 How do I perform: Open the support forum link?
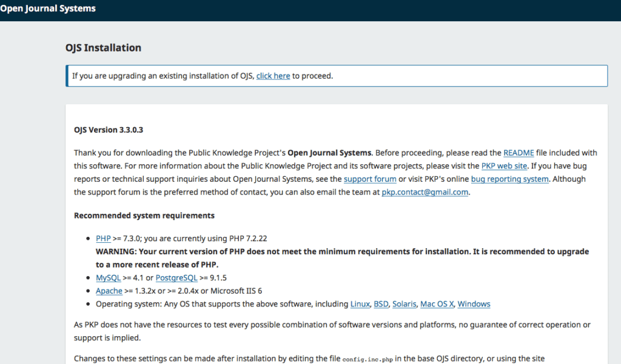pyautogui.click(x=370, y=179)
